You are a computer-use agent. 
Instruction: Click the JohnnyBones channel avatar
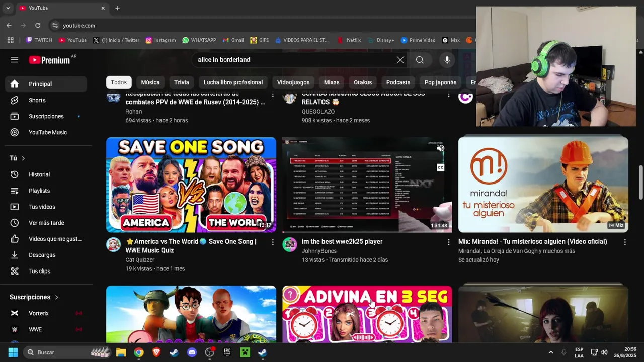(x=290, y=245)
